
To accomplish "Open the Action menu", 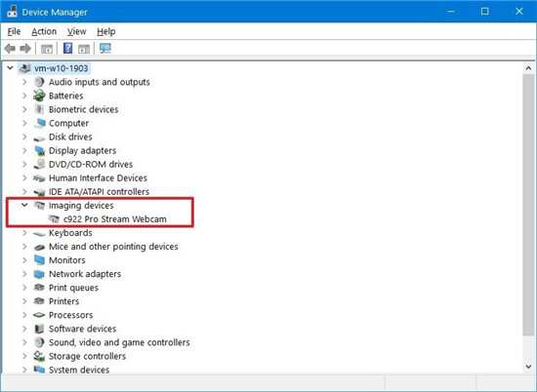I will 44,31.
